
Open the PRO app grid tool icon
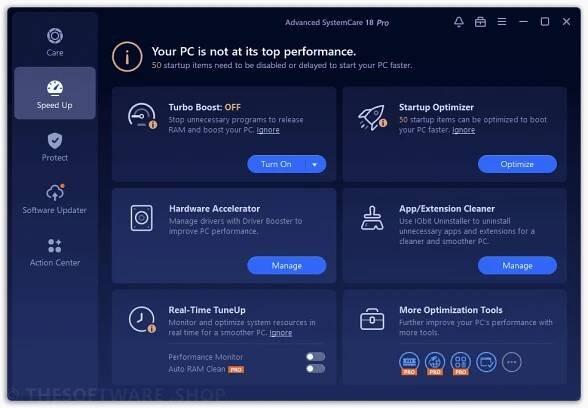(x=460, y=363)
